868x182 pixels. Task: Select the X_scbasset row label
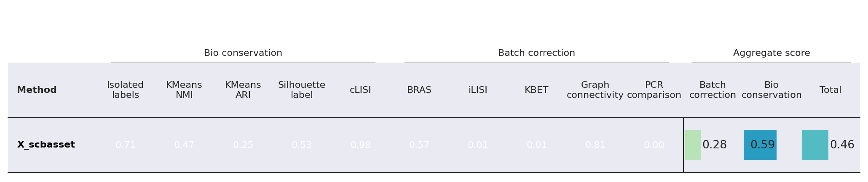click(46, 145)
